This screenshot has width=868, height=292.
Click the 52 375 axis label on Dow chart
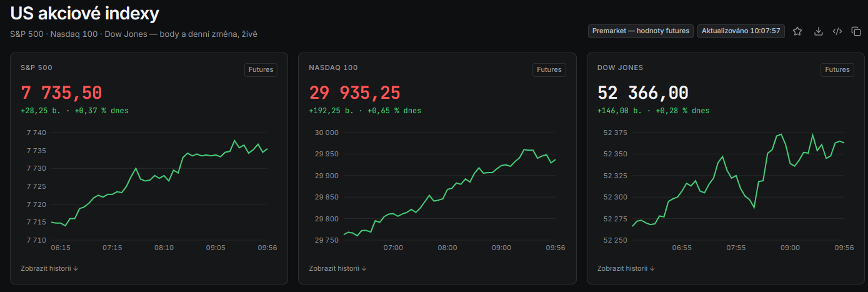(615, 133)
